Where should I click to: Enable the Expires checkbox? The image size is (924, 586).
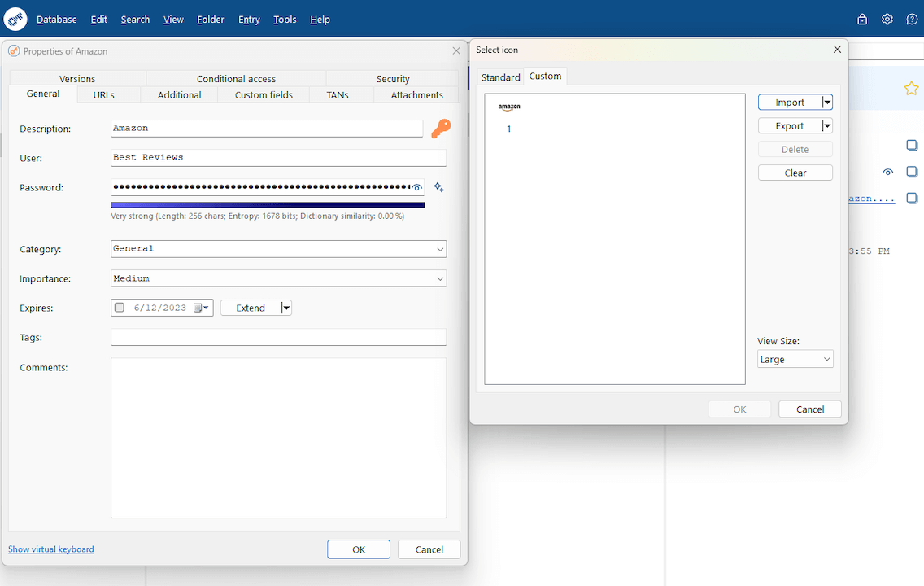pos(120,308)
